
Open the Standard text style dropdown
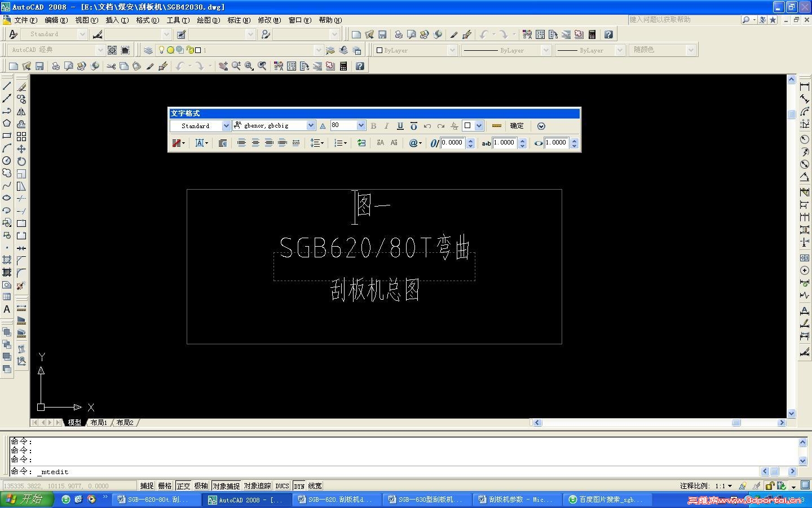pos(227,126)
